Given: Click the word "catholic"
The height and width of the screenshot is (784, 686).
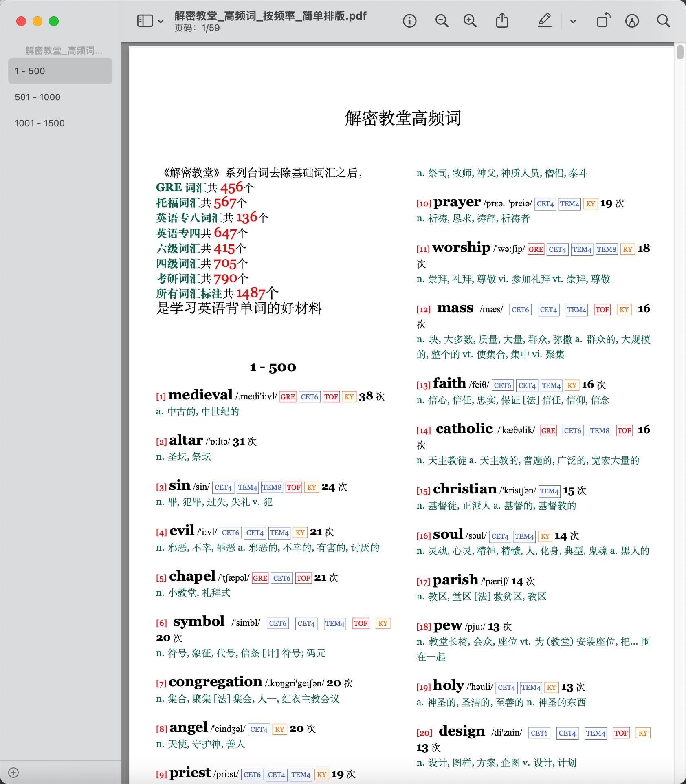Looking at the screenshot, I should click(x=464, y=429).
